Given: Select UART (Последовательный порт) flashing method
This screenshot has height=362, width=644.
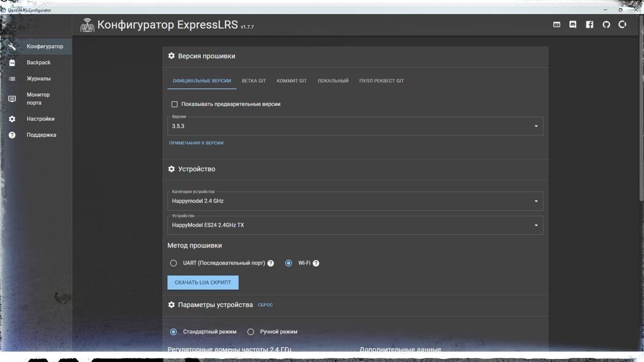Looking at the screenshot, I should point(174,263).
